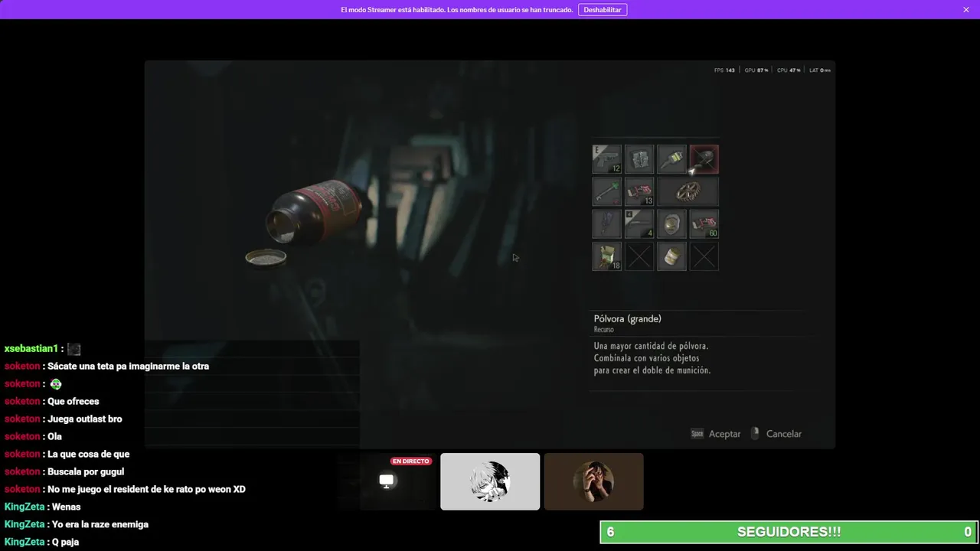Select the equipped pistol with 12 rounds

tap(607, 159)
